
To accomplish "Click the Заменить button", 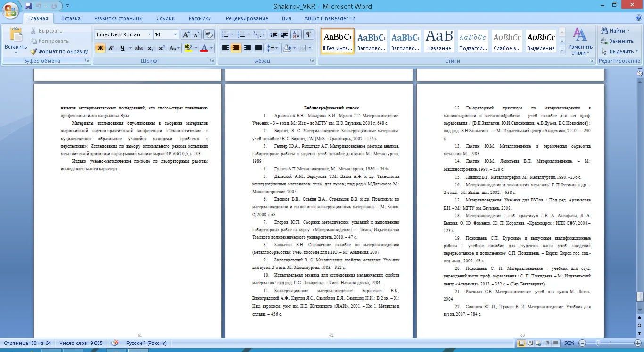I will 618,41.
